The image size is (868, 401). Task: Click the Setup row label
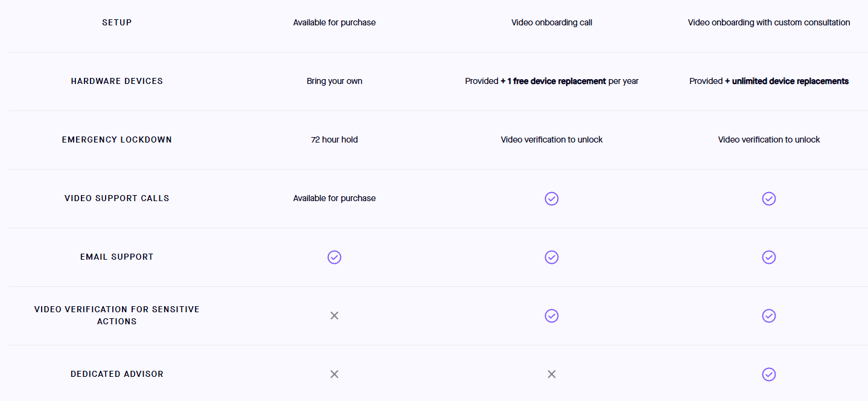(x=117, y=22)
